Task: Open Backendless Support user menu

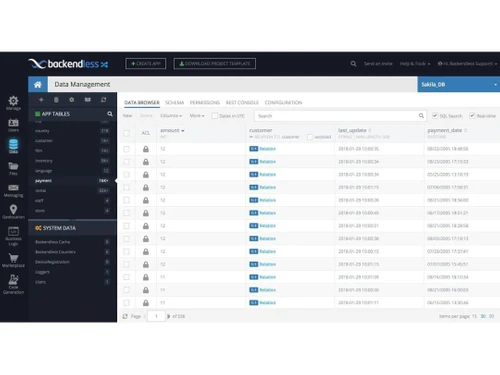Action: 467,64
